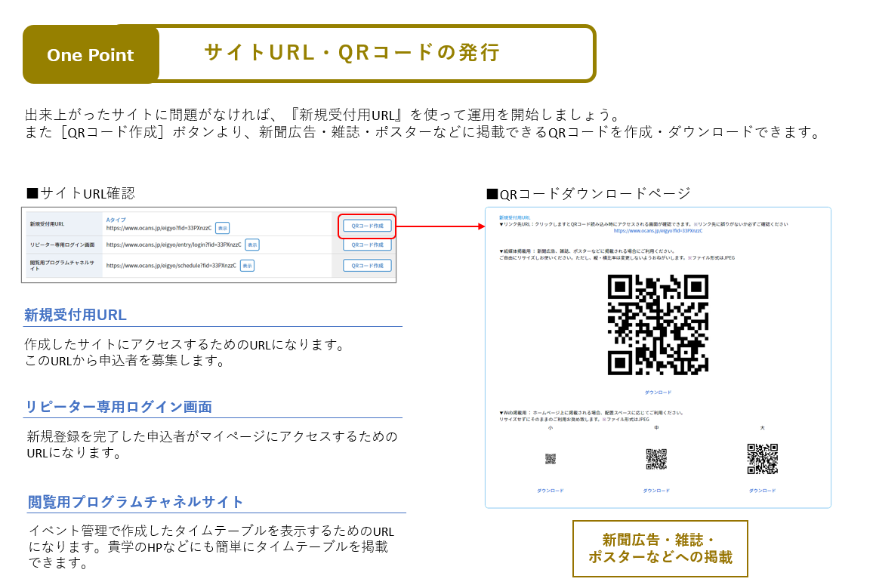Select the https://www.ocans.jp/eigyo/schedule?fid=33PXnzzC URL text
Viewport: 876px width, 588px height.
(171, 266)
